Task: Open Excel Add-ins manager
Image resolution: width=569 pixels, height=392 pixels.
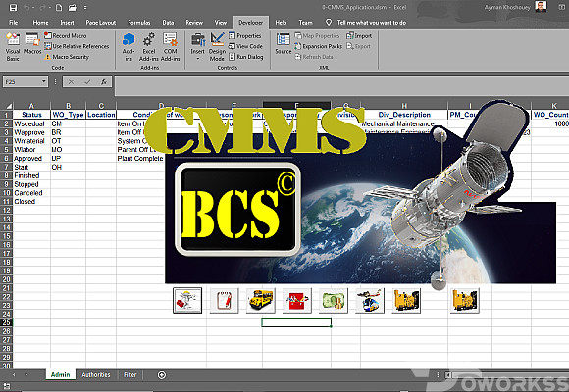Action: (x=149, y=46)
